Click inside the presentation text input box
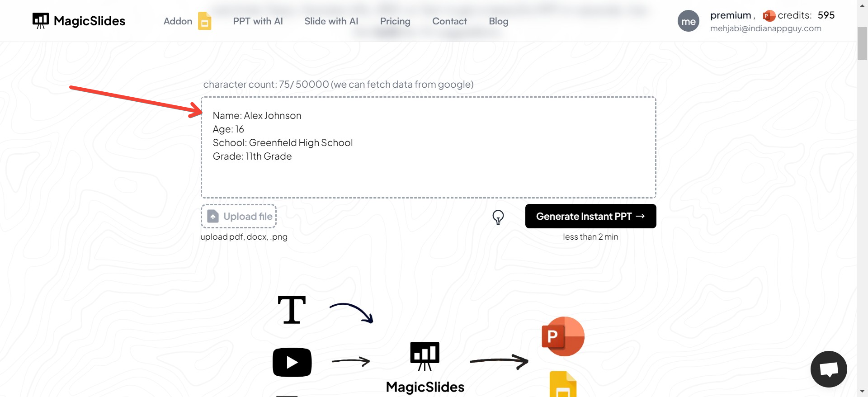The height and width of the screenshot is (397, 868). [x=429, y=147]
